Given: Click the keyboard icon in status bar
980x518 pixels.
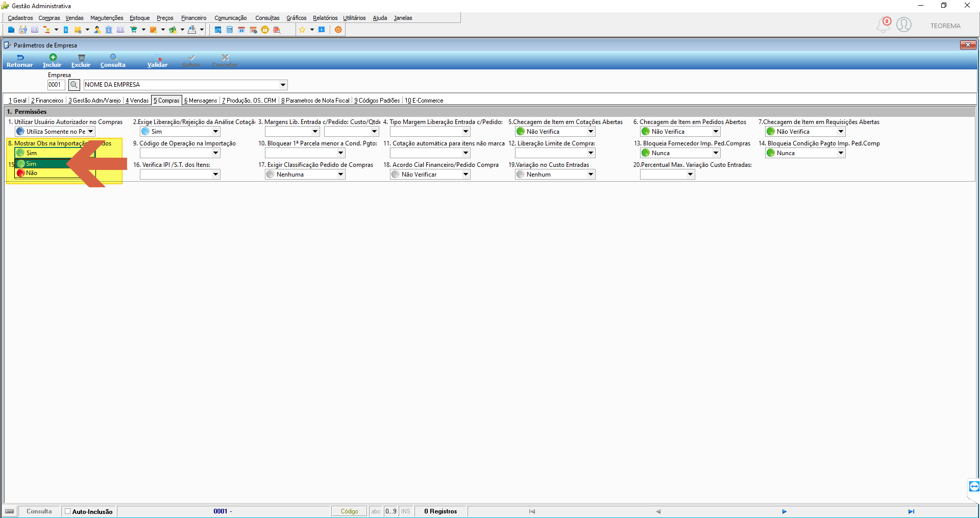Looking at the screenshot, I should coord(10,511).
